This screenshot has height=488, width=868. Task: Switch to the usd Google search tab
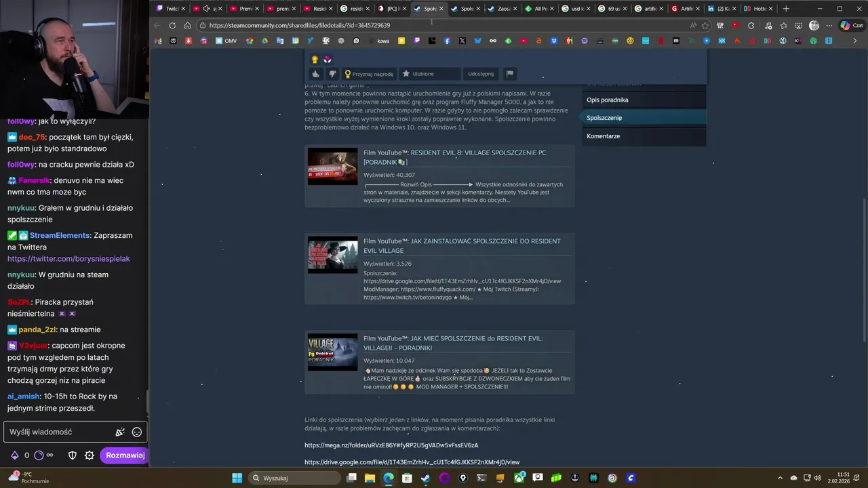[576, 8]
